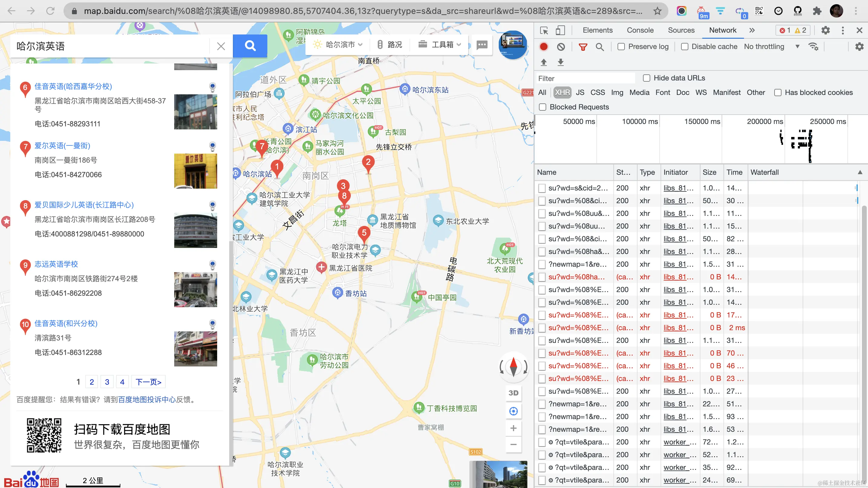Image resolution: width=868 pixels, height=488 pixels.
Task: Switch to the Console tab
Action: point(640,30)
